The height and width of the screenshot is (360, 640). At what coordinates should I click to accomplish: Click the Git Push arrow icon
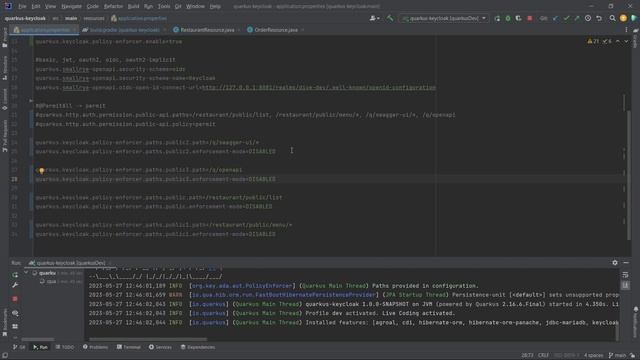(x=577, y=18)
